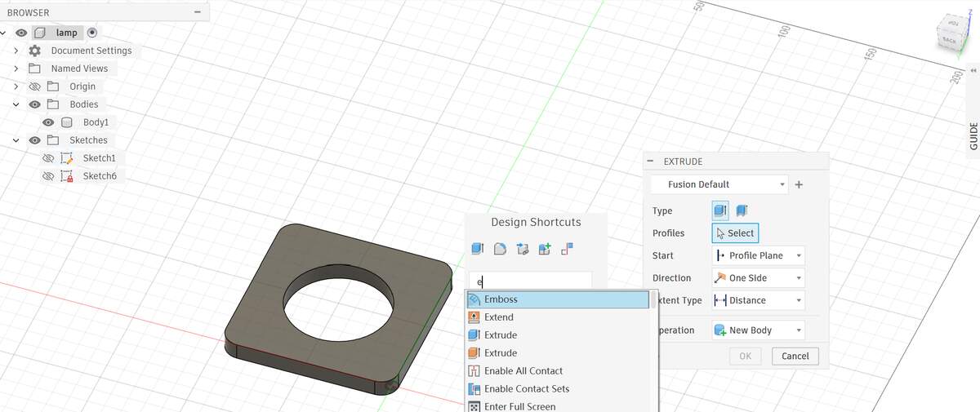Click the Sketches folder icon

(53, 140)
